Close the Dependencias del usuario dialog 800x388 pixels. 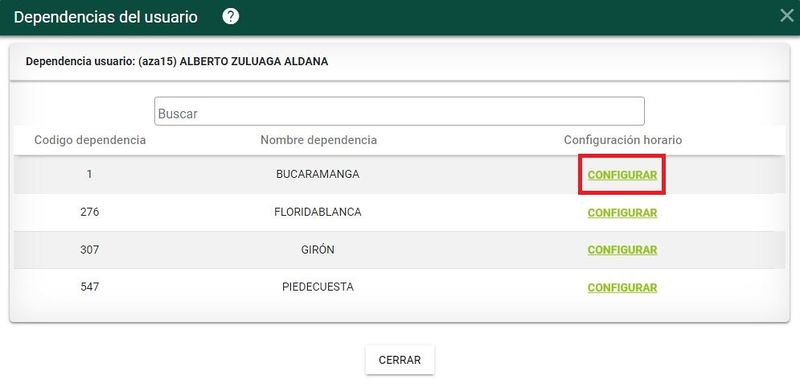[x=787, y=16]
